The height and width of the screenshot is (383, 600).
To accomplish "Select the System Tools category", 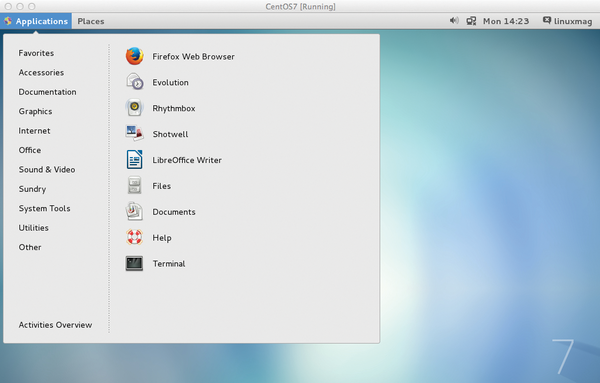I will (44, 209).
